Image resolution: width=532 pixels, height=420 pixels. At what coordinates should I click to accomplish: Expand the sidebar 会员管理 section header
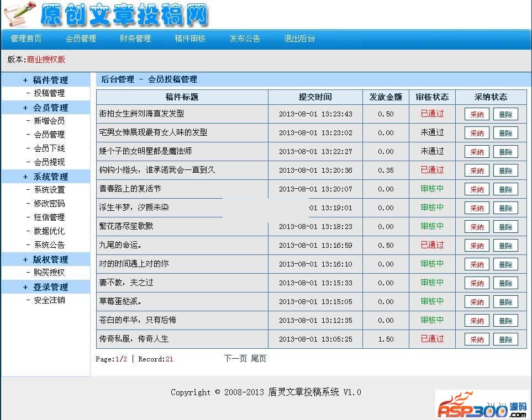pyautogui.click(x=46, y=108)
